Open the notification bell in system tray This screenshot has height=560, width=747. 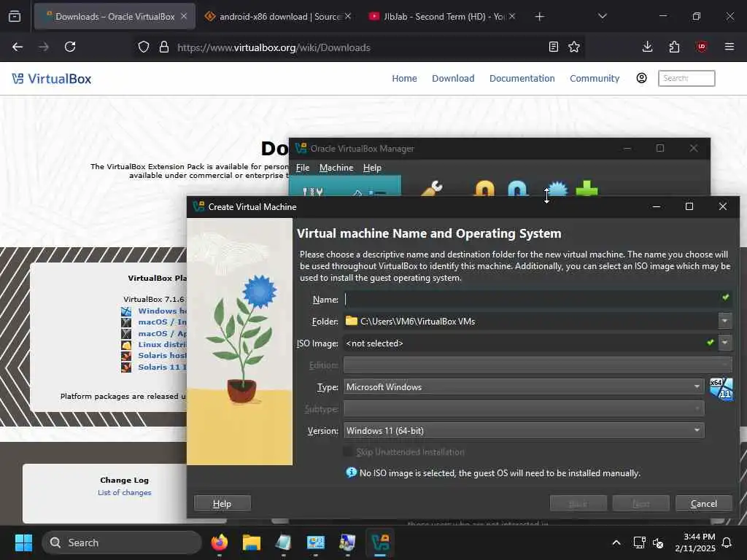(x=727, y=542)
